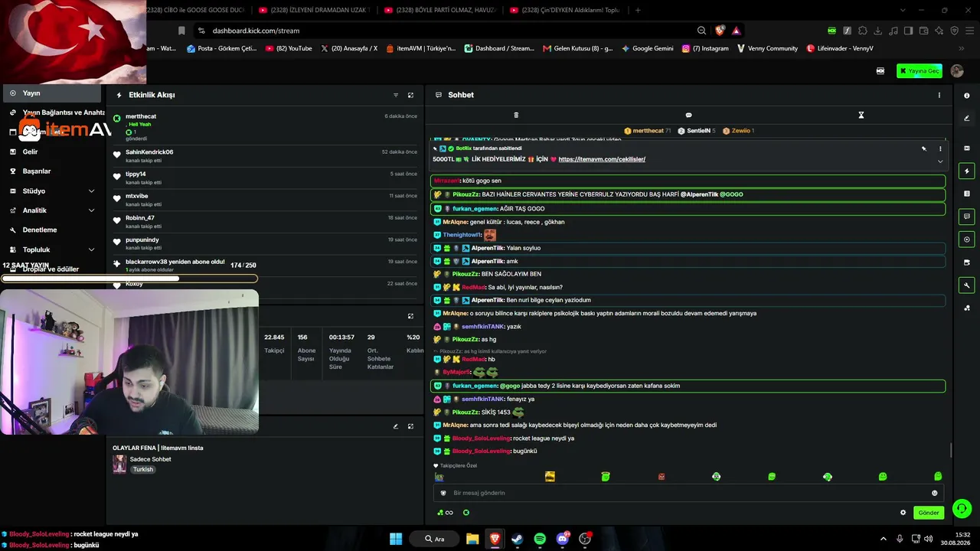Collapse the pinned BotRix message chevron
The width and height of the screenshot is (980, 551).
pos(940,161)
